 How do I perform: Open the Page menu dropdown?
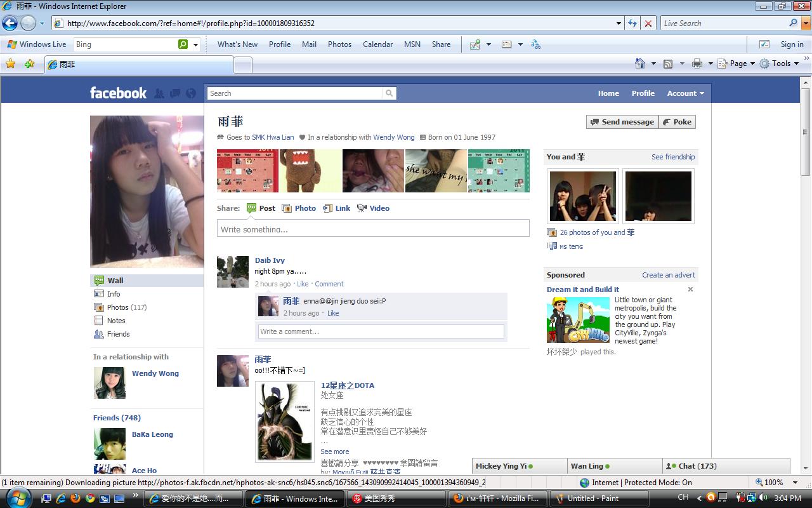[x=736, y=63]
